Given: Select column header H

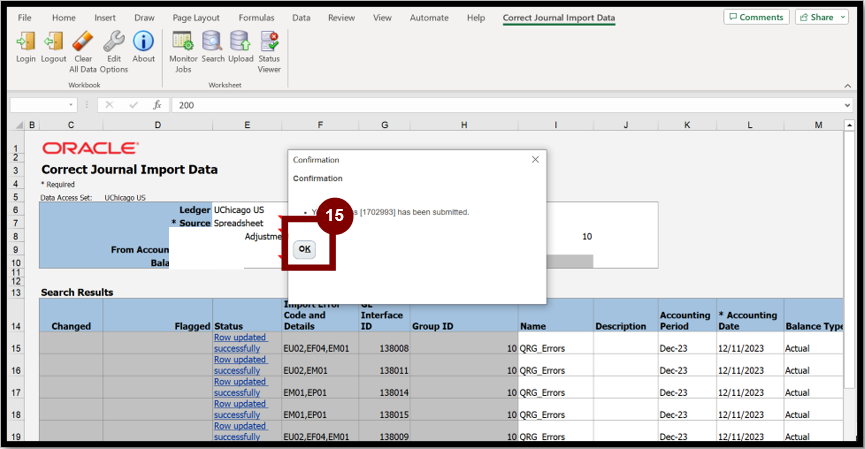Looking at the screenshot, I should (464, 125).
